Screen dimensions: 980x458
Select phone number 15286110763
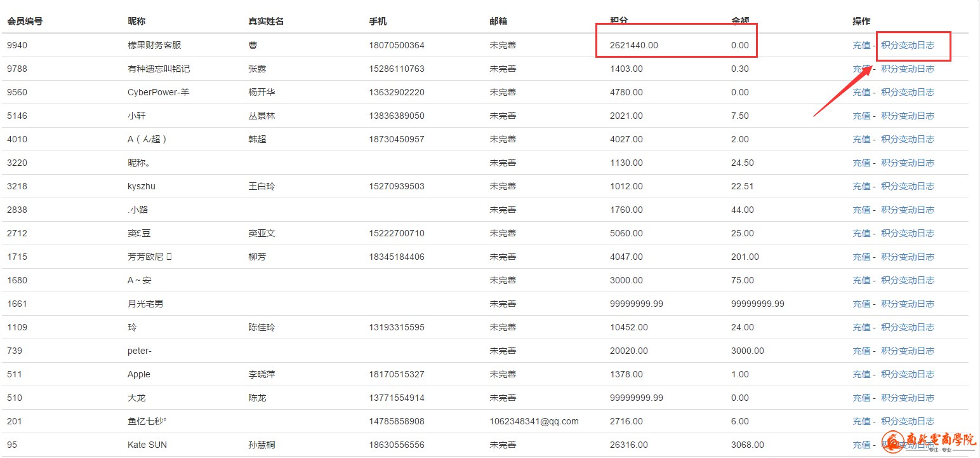tap(397, 69)
